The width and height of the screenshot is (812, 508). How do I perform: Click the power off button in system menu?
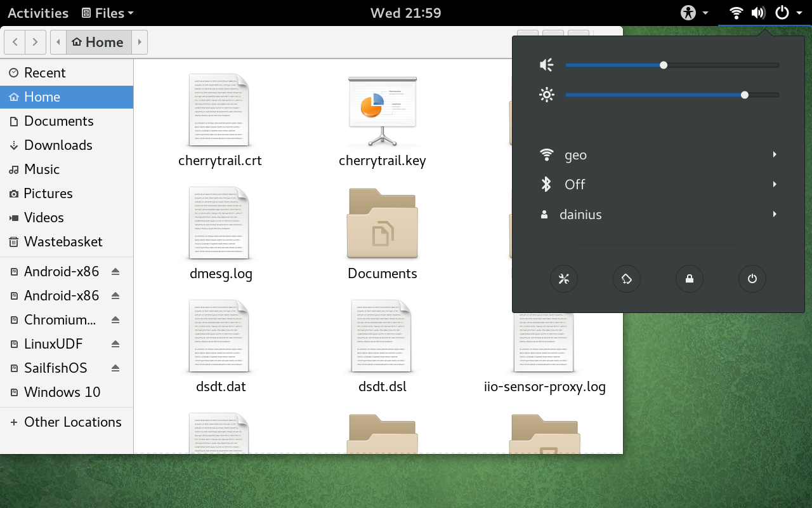click(752, 279)
